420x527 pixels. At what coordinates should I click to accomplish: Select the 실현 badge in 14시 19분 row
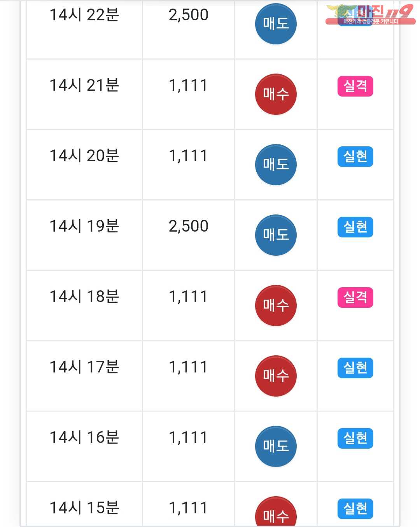(x=355, y=227)
